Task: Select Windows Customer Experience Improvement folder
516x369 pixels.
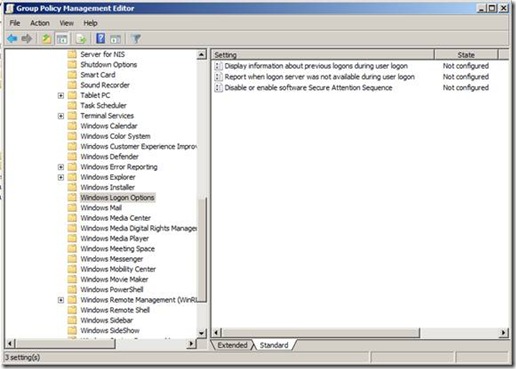Action: [138, 146]
